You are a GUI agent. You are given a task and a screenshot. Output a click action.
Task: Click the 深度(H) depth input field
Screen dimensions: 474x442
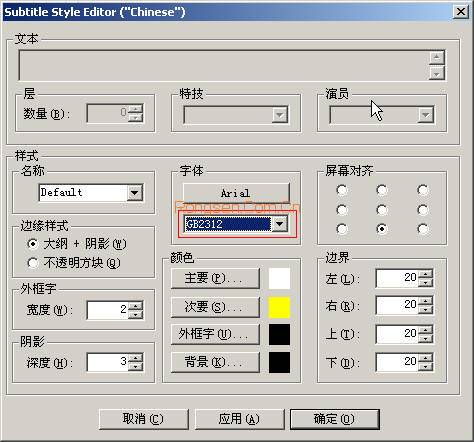point(108,362)
